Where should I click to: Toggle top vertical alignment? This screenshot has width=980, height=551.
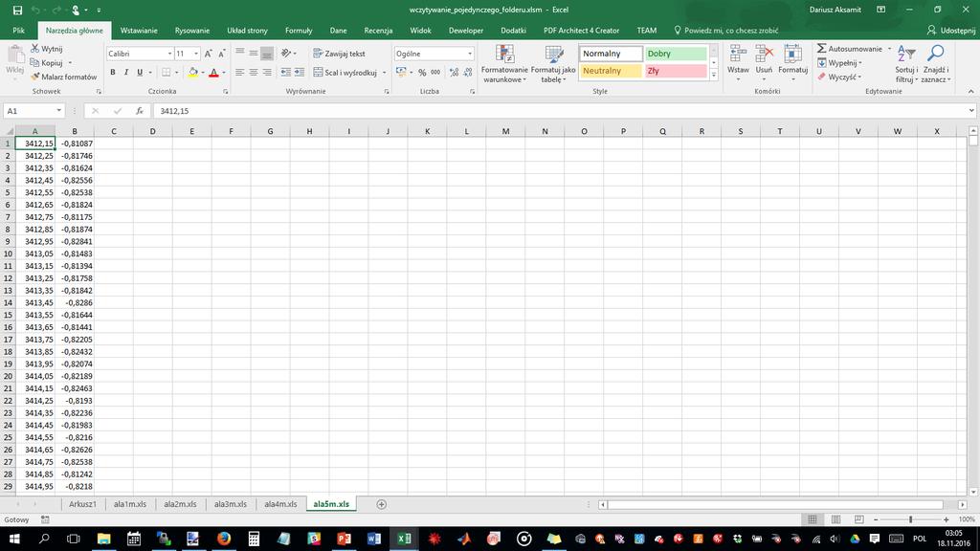239,54
